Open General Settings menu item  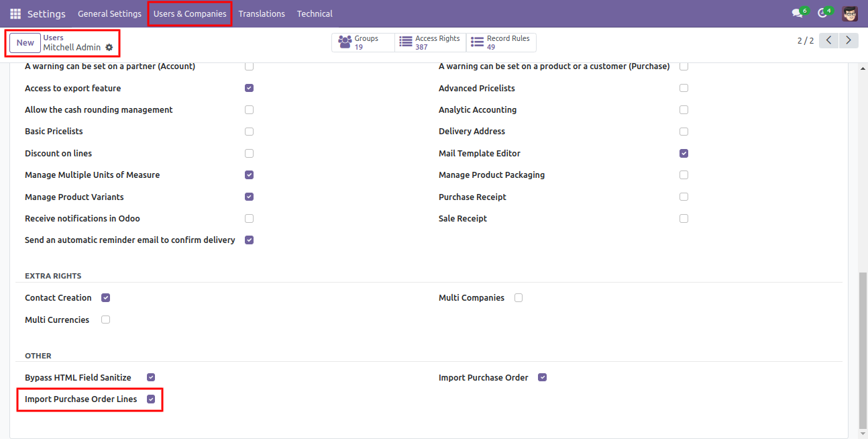[x=110, y=13]
